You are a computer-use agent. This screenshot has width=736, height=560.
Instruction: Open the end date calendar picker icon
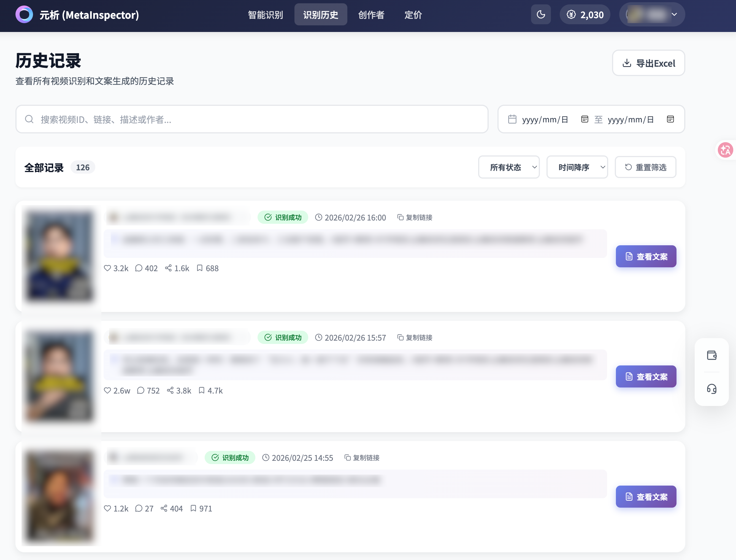pos(670,119)
